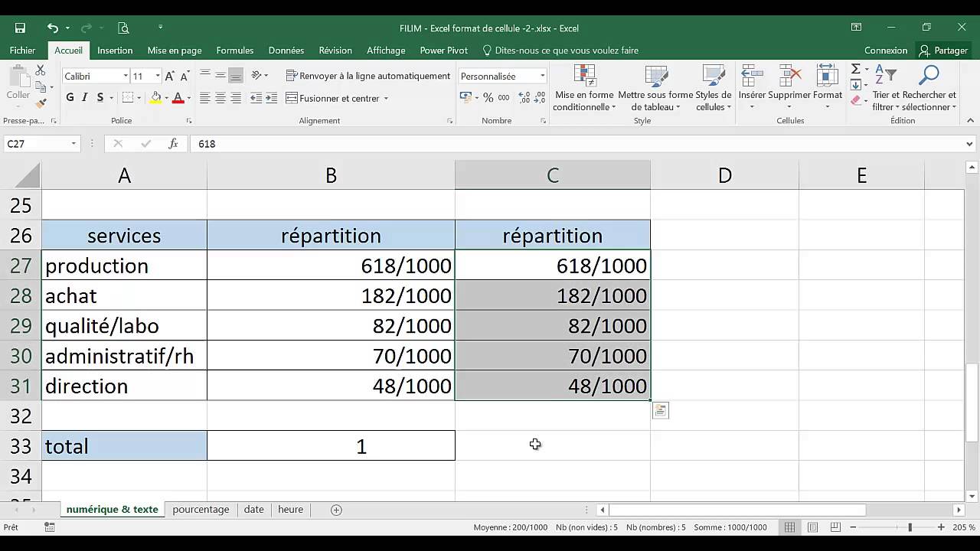The height and width of the screenshot is (551, 980).
Task: Align cell content to the top
Action: coord(204,75)
